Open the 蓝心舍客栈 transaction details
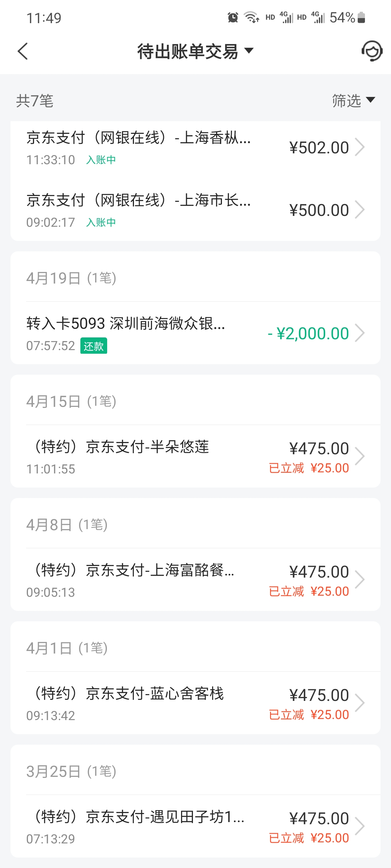The height and width of the screenshot is (868, 391). pyautogui.click(x=195, y=703)
